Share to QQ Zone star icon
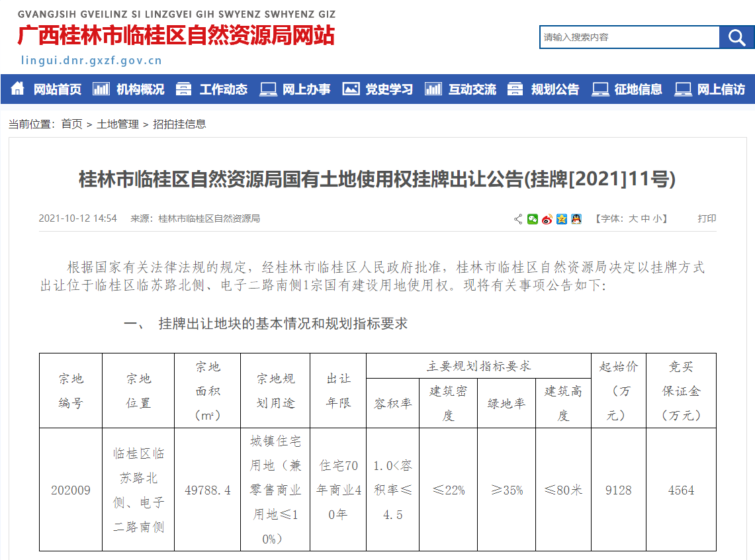This screenshot has width=755, height=560. pyautogui.click(x=562, y=219)
